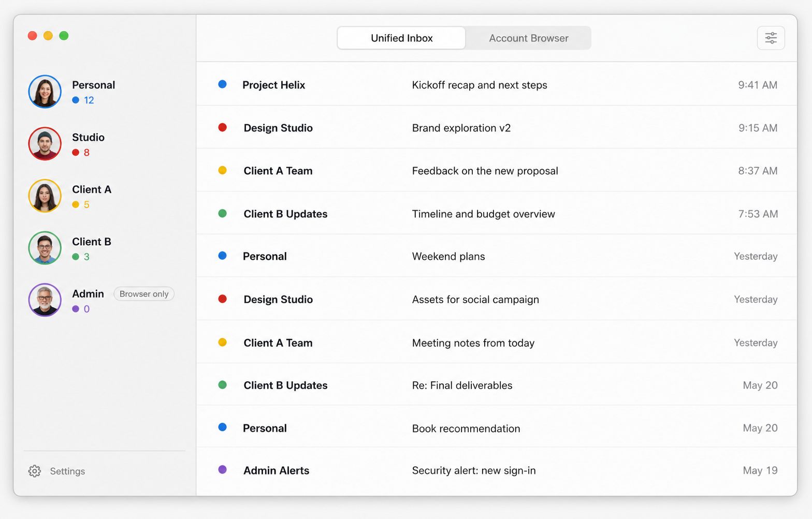Click red dot beside Assets for social campaign
Screen dimensions: 812x519
(222, 299)
